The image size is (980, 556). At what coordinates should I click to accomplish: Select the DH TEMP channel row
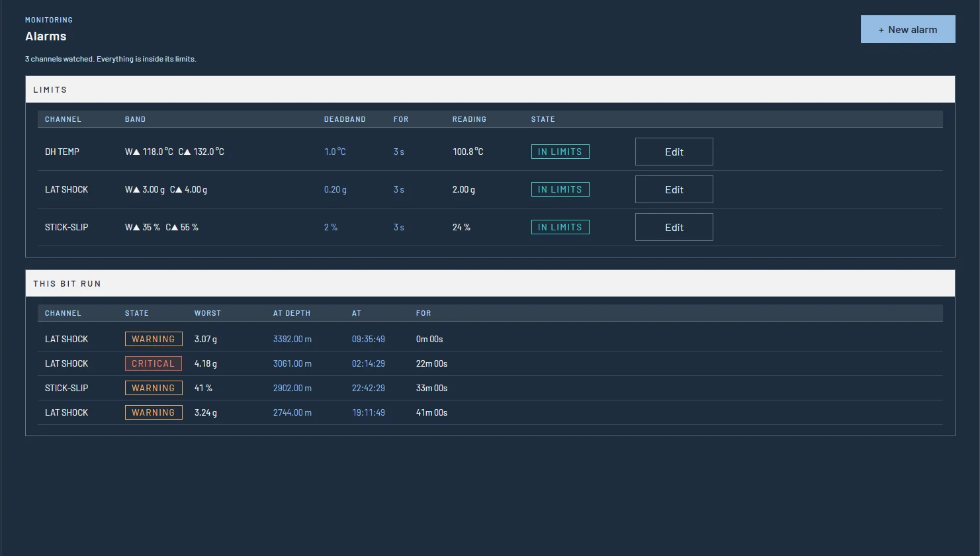[x=490, y=152]
